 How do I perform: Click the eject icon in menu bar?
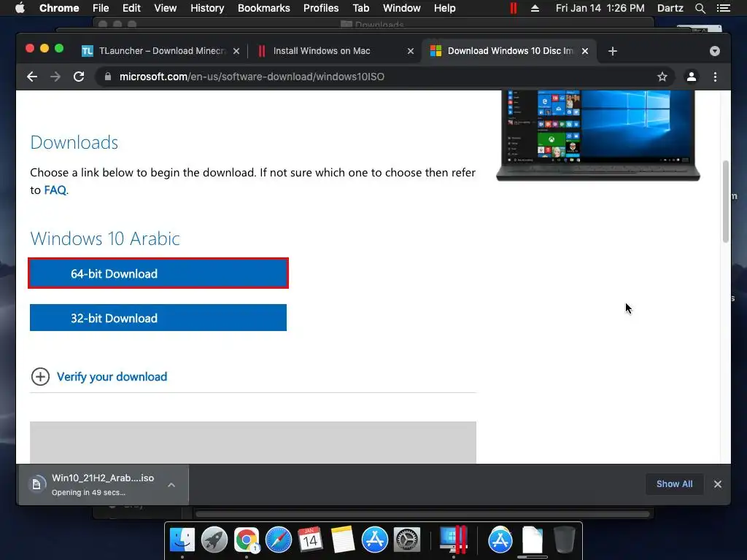point(535,8)
